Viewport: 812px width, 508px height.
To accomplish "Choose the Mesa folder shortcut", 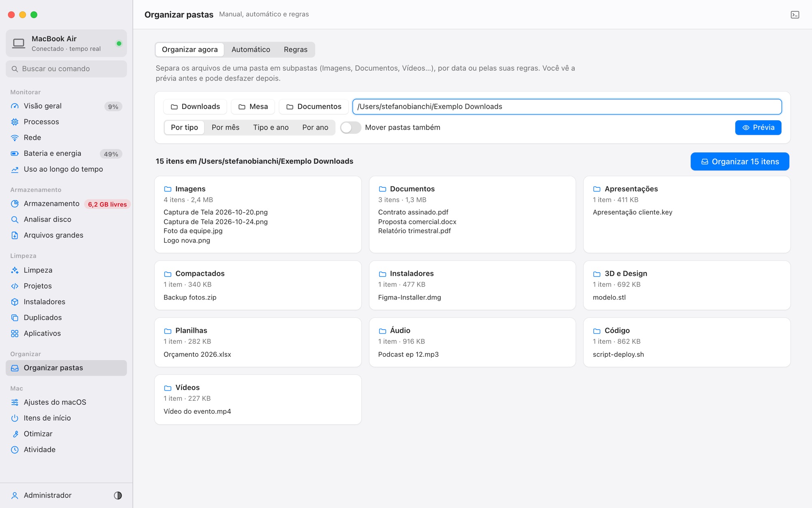I will [253, 106].
